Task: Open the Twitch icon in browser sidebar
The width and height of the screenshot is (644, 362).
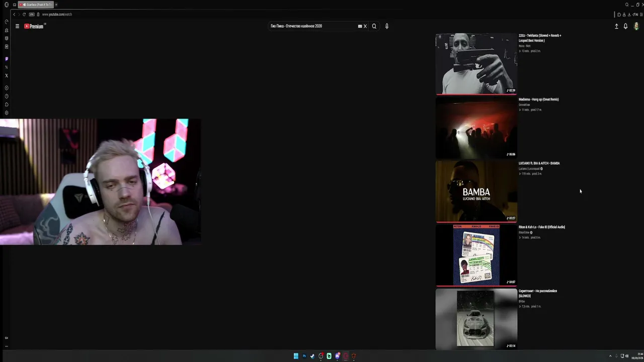Action: click(x=7, y=59)
